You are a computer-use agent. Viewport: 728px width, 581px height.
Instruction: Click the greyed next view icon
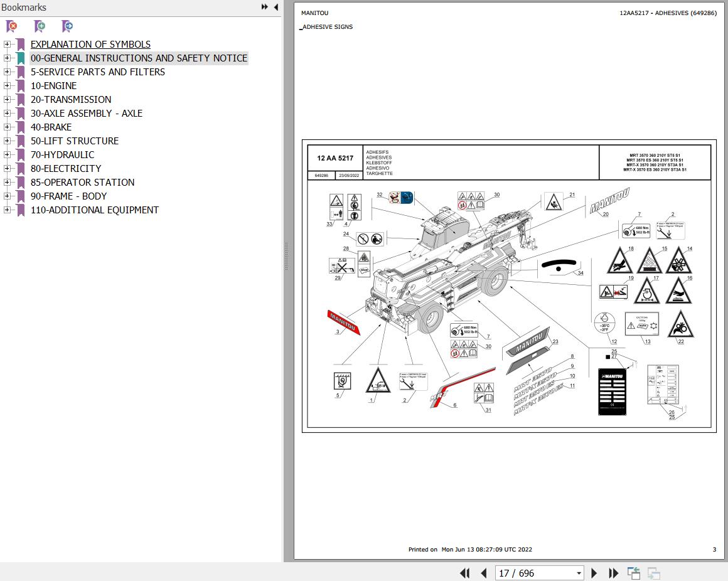(654, 573)
